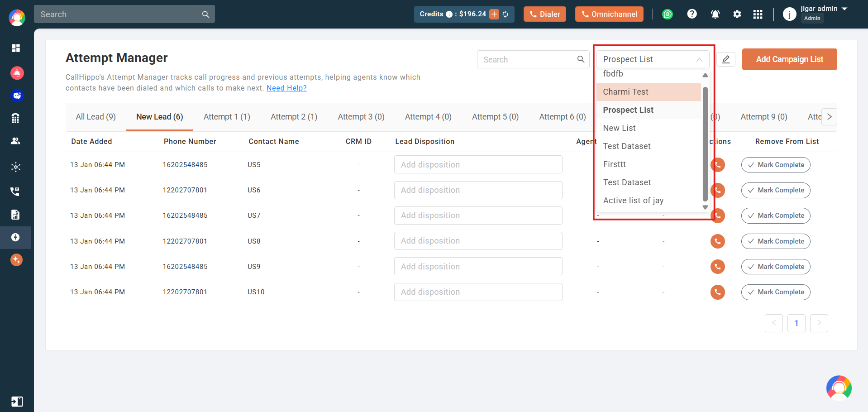Open disposition field for US7

478,216
